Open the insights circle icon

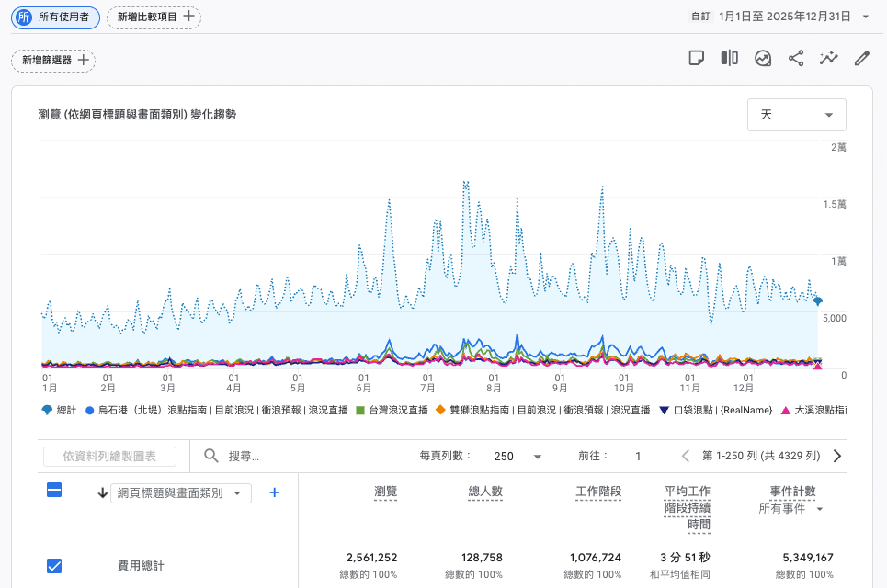tap(764, 58)
